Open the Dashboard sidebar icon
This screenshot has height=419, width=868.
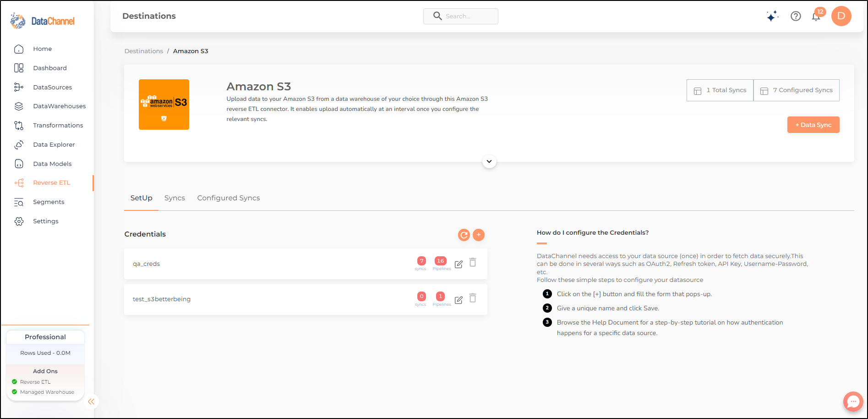[19, 68]
